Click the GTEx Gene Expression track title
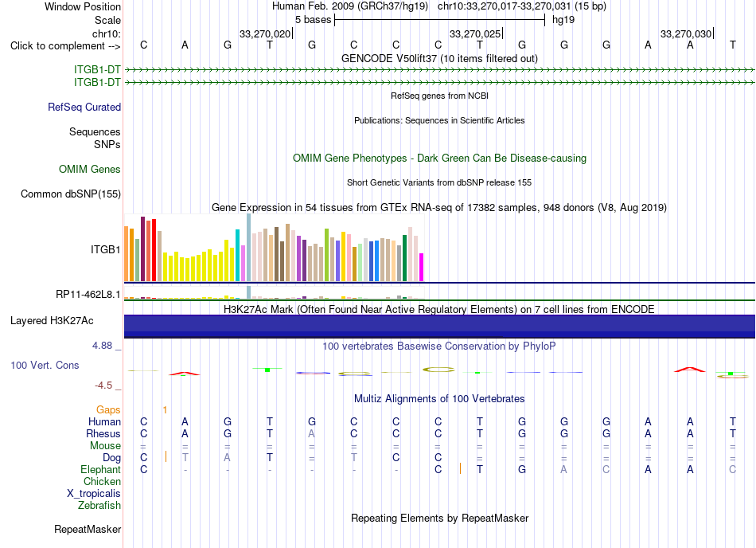Viewport: 756px width, 548px height. tap(439, 207)
